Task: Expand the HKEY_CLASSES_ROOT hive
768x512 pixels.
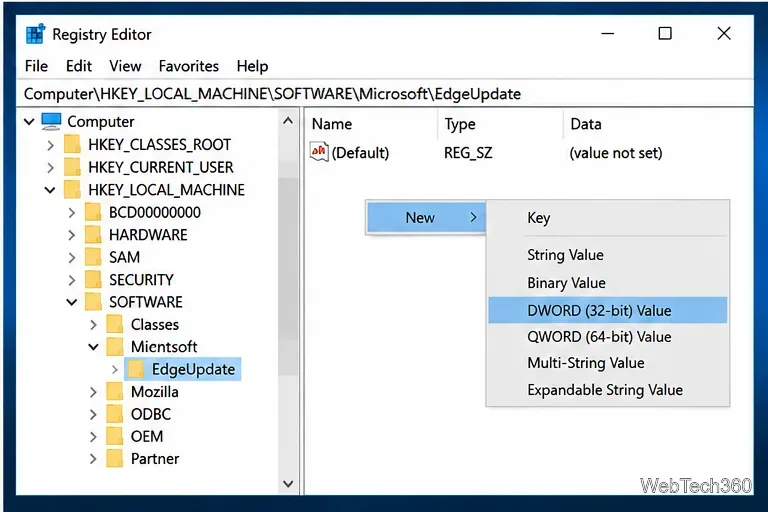Action: [x=50, y=145]
